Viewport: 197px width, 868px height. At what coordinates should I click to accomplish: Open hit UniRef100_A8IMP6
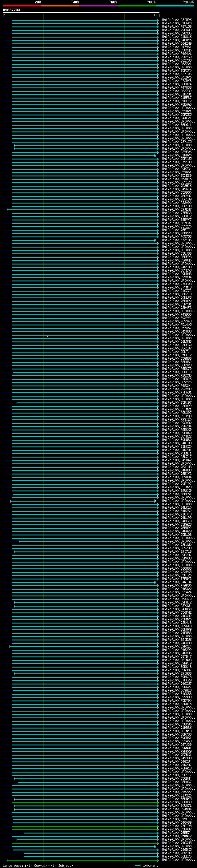coord(177,20)
